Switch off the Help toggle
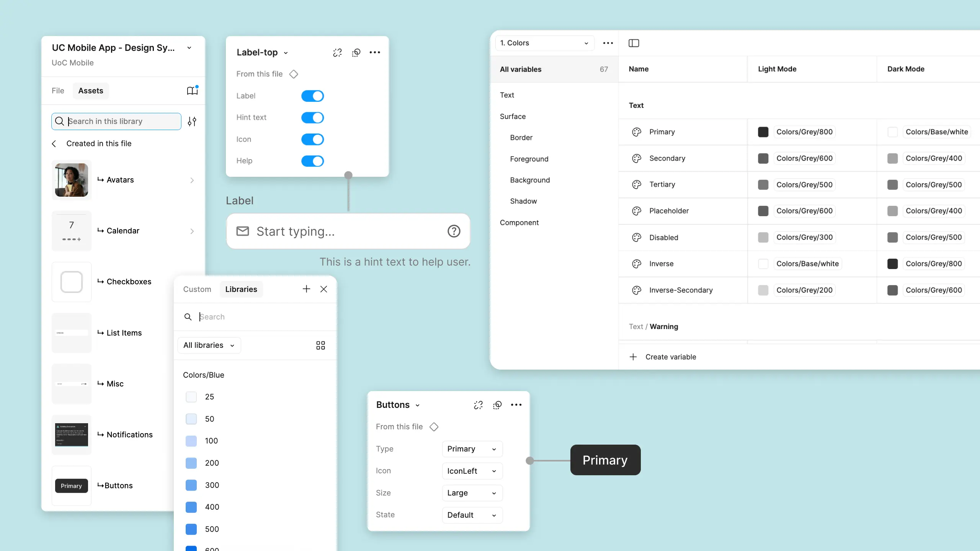Image resolution: width=980 pixels, height=551 pixels. click(312, 161)
